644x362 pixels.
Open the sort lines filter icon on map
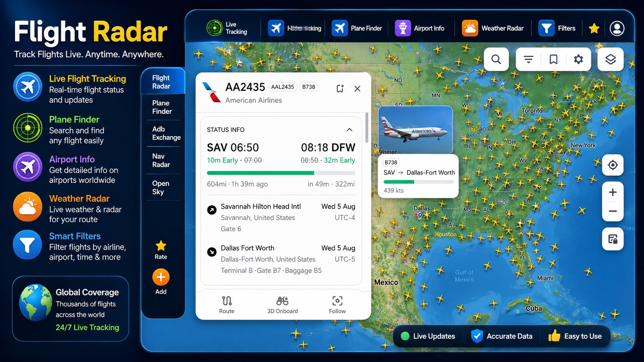(528, 59)
